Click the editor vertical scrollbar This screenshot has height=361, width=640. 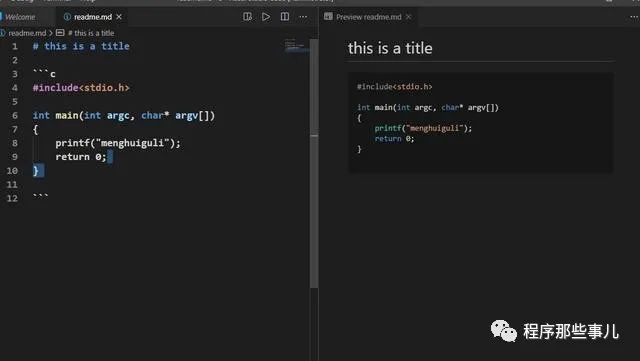[x=314, y=163]
